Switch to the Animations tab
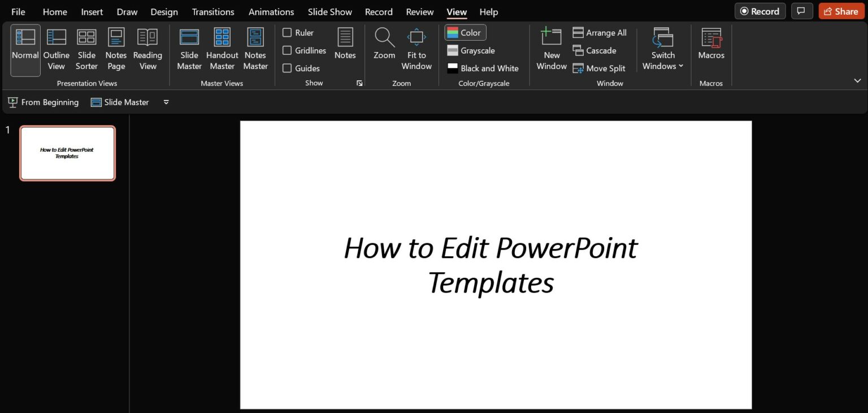Image resolution: width=868 pixels, height=413 pixels. tap(271, 11)
